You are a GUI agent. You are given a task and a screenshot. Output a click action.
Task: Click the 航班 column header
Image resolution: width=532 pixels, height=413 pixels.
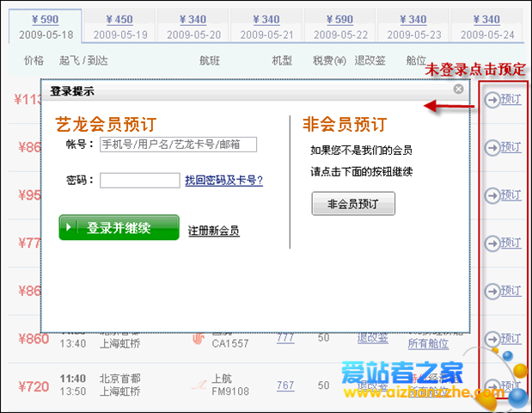click(210, 60)
